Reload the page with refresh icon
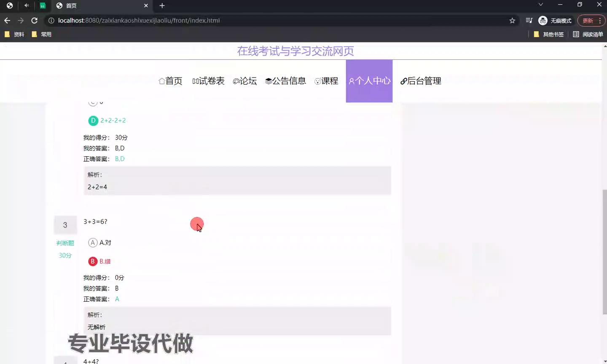 tap(35, 20)
